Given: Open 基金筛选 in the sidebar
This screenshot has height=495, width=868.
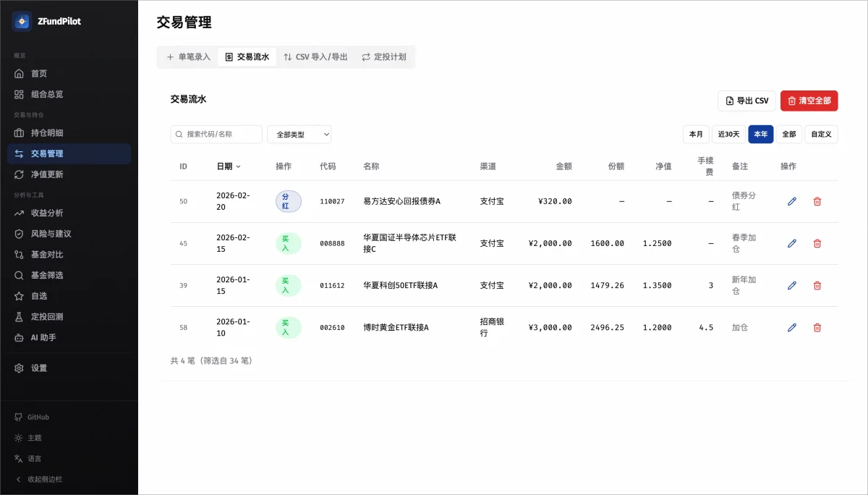Looking at the screenshot, I should pos(69,275).
